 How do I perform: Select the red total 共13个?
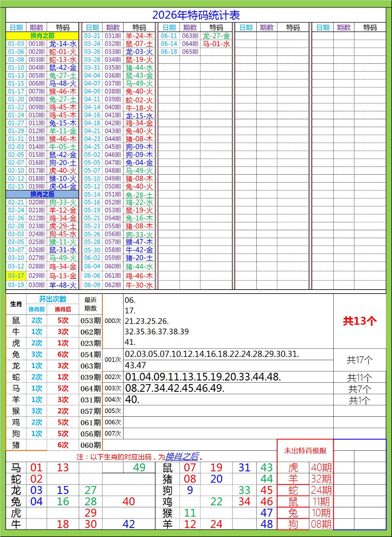(x=360, y=321)
